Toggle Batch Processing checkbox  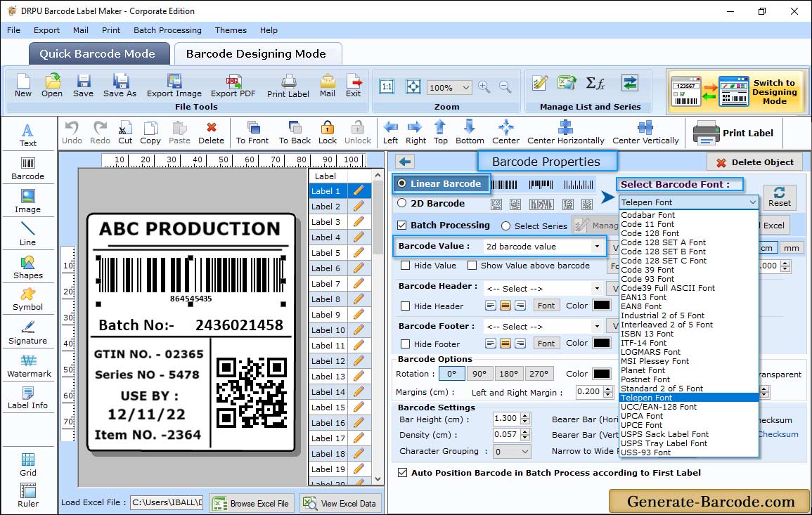tap(402, 225)
